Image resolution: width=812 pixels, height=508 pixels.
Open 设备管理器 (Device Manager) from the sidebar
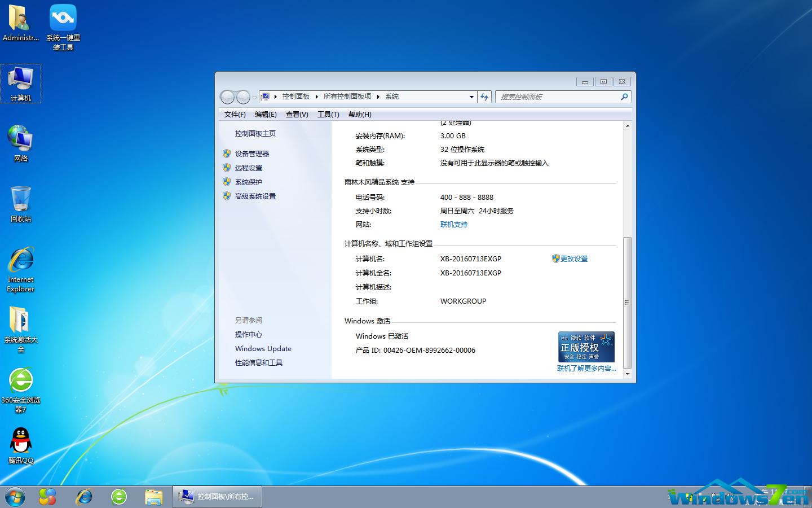[253, 153]
